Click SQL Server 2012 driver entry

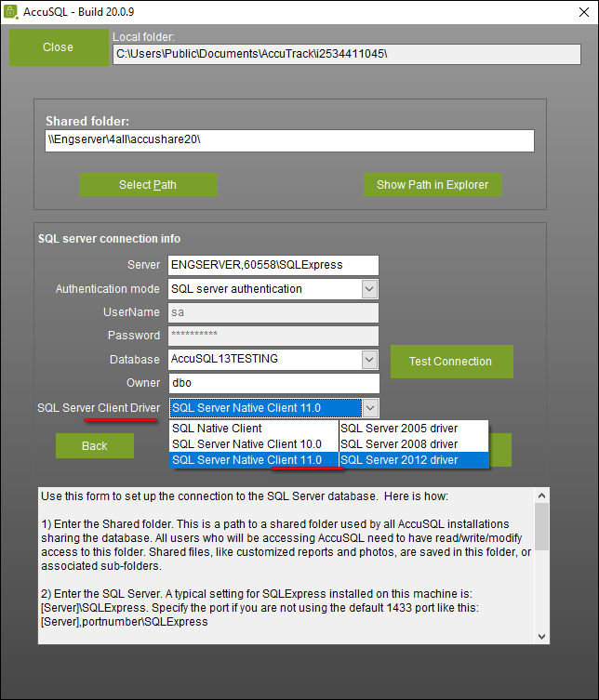click(414, 460)
